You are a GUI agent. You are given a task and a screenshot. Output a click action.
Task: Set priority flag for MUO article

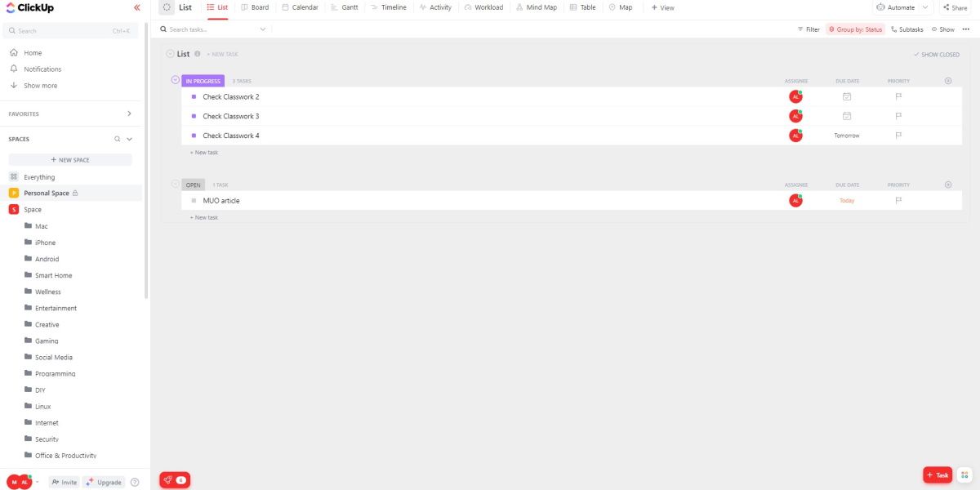pyautogui.click(x=898, y=200)
